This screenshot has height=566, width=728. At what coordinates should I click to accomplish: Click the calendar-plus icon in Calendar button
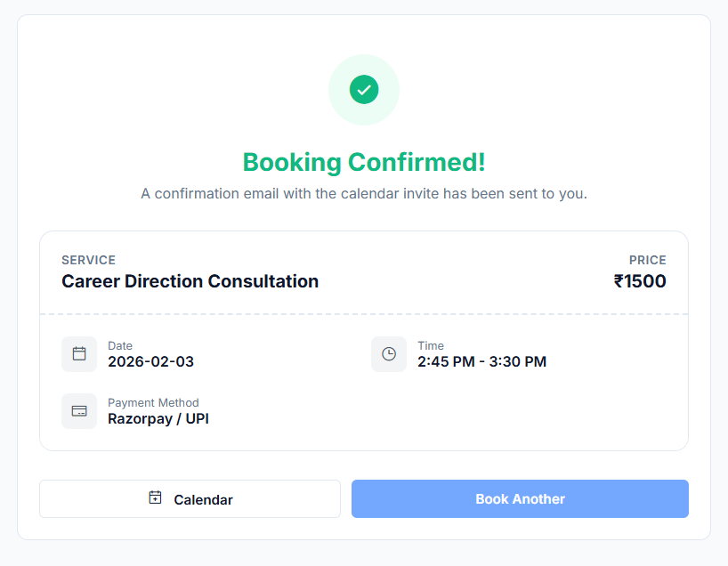click(x=155, y=498)
